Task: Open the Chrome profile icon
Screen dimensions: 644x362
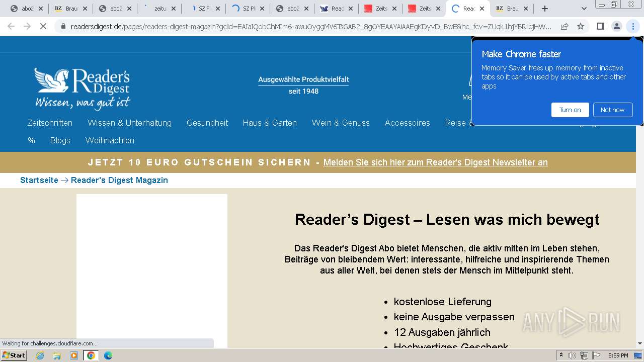Action: click(x=616, y=26)
